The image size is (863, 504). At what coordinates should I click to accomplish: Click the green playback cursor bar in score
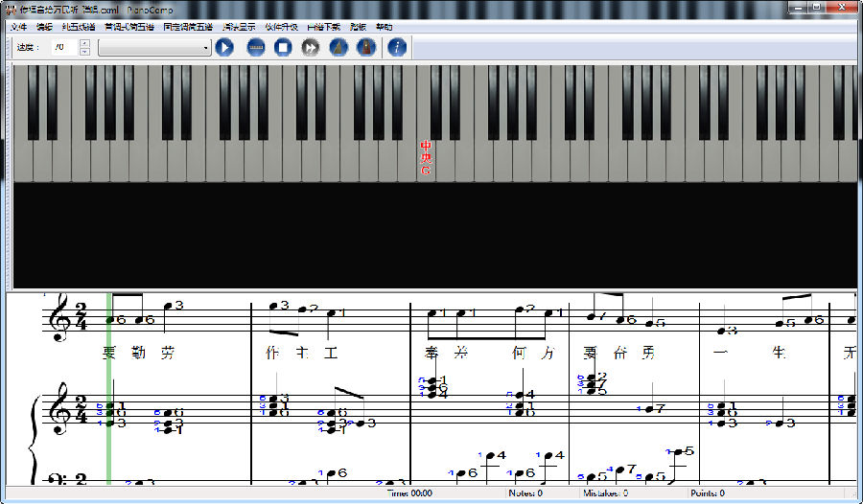tap(109, 388)
